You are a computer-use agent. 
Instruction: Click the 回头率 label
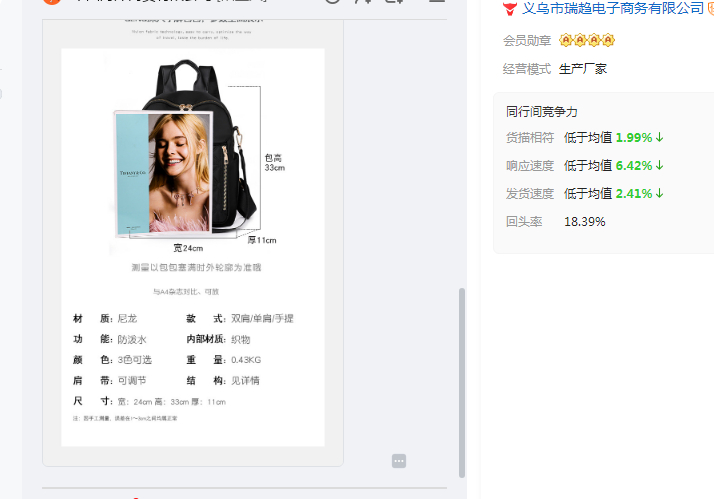click(x=524, y=222)
